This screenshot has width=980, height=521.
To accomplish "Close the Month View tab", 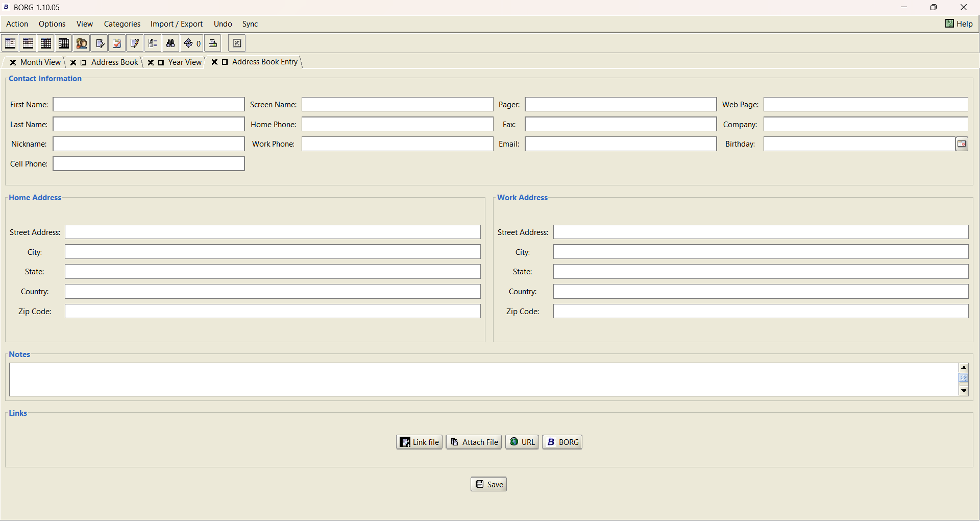I will pos(13,62).
